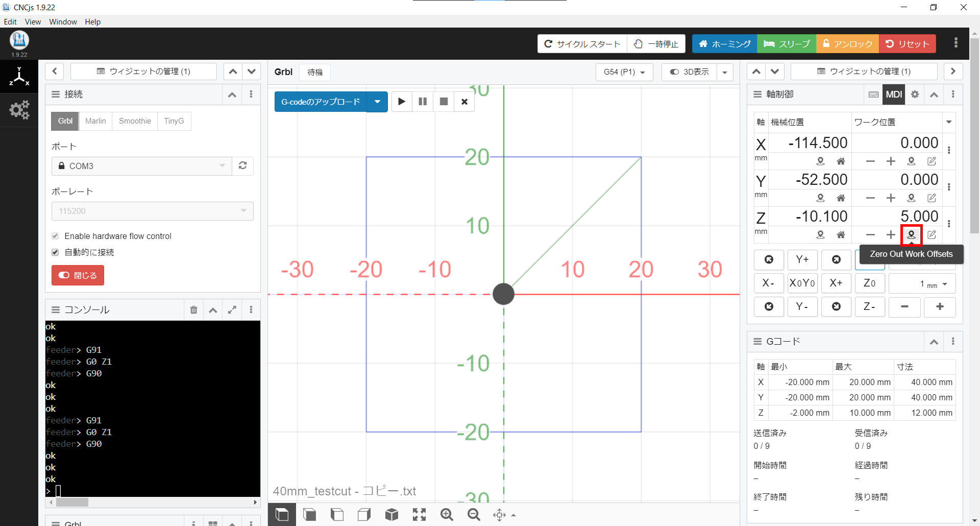Viewport: 980px width, 526px height.
Task: Switch camera to top view
Action: coord(282,514)
